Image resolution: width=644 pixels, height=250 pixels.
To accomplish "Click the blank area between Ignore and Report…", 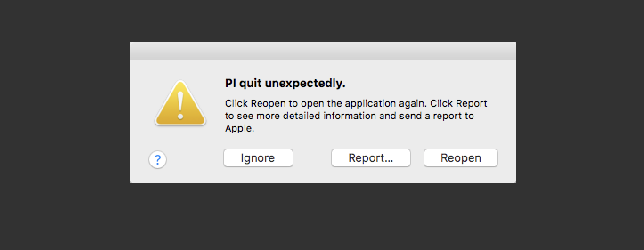I will click(x=312, y=158).
